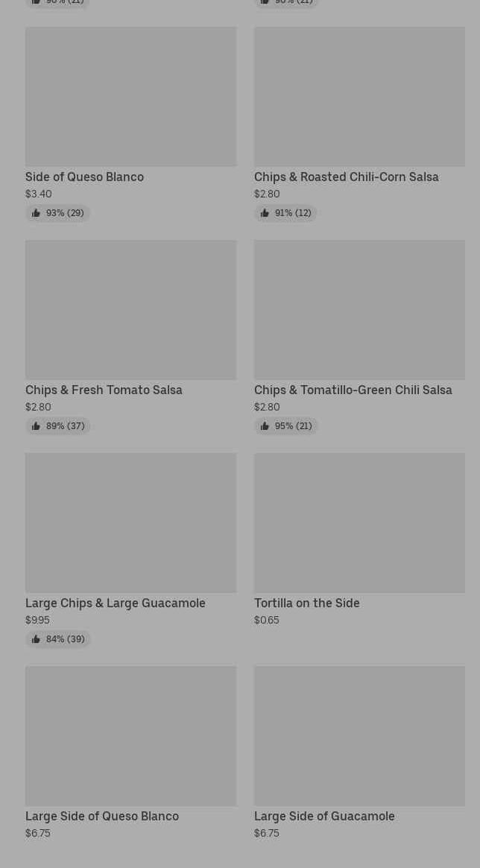The width and height of the screenshot is (480, 868).
Task: Click the "Chips & Roasted Chili-Corn Salsa" title
Action: pyautogui.click(x=346, y=177)
